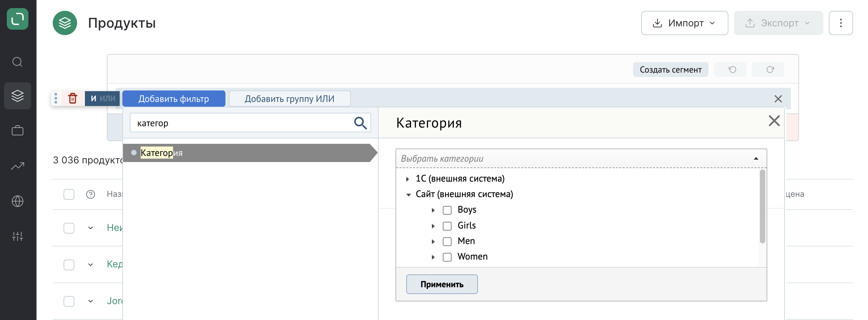The height and width of the screenshot is (320, 868).
Task: Check the Men category checkbox
Action: (447, 241)
